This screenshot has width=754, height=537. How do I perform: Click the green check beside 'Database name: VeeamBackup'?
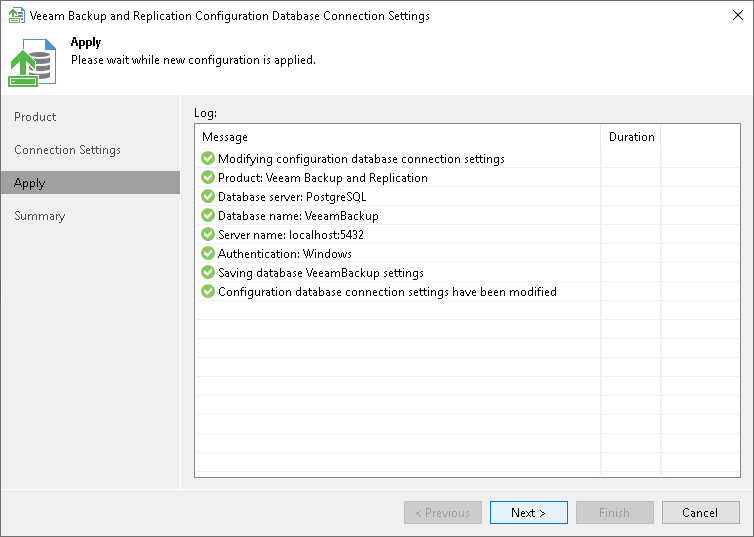(208, 215)
